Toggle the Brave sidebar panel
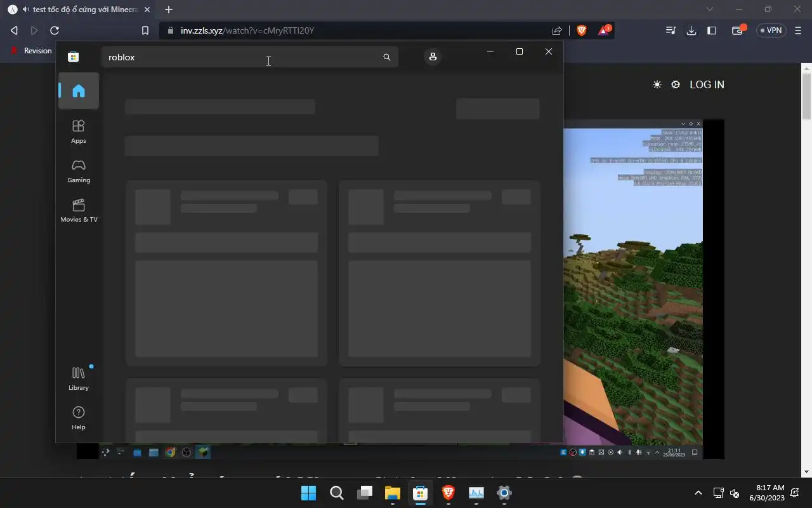 pyautogui.click(x=712, y=30)
